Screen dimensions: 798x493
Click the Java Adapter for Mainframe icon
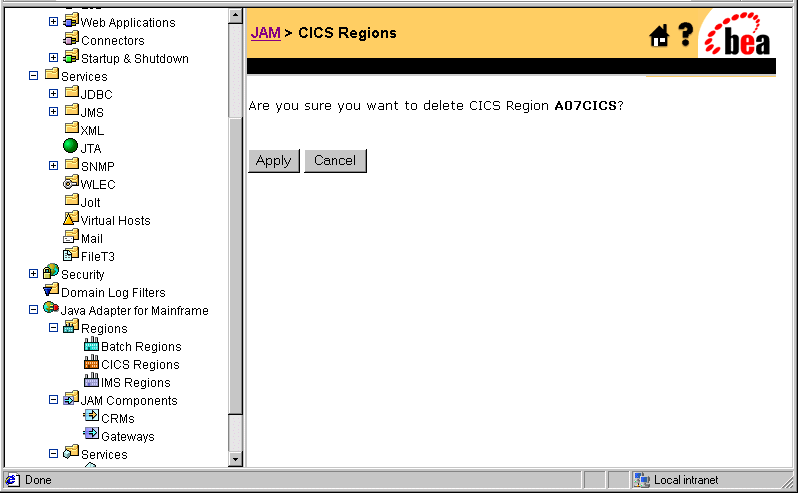pyautogui.click(x=51, y=307)
